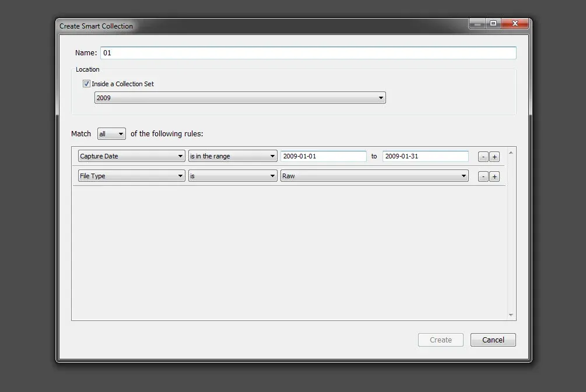Click the 2009-01-31 end date field
The width and height of the screenshot is (586, 392).
[425, 156]
